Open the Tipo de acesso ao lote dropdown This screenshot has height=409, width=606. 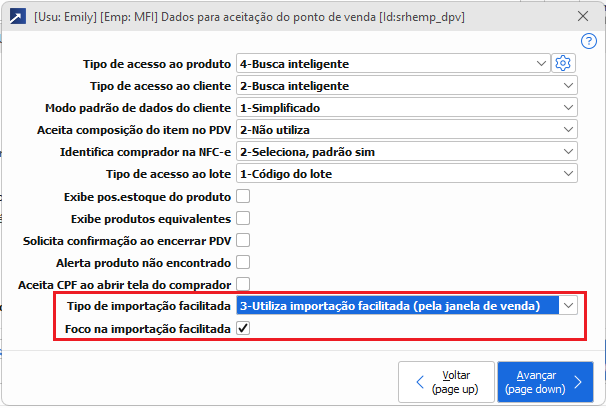point(567,174)
